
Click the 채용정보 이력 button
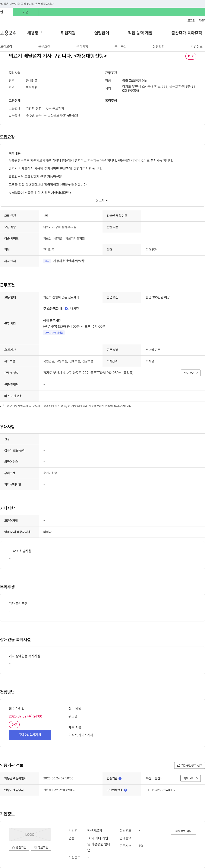tap(183, 831)
